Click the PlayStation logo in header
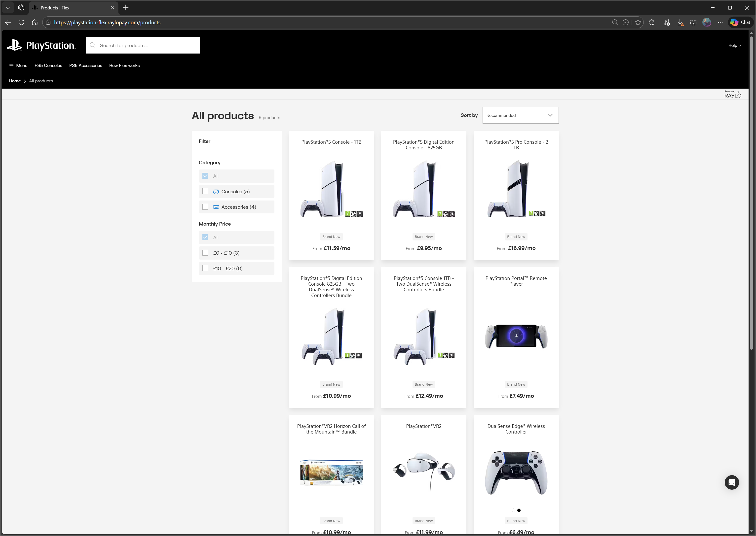Viewport: 756px width, 536px height. (41, 45)
